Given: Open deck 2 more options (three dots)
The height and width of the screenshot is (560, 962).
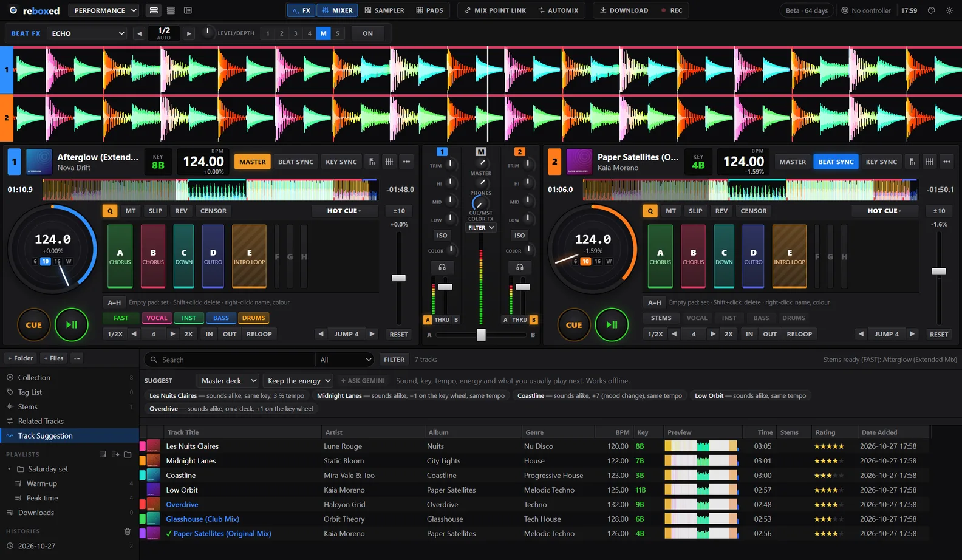Looking at the screenshot, I should click(x=947, y=162).
